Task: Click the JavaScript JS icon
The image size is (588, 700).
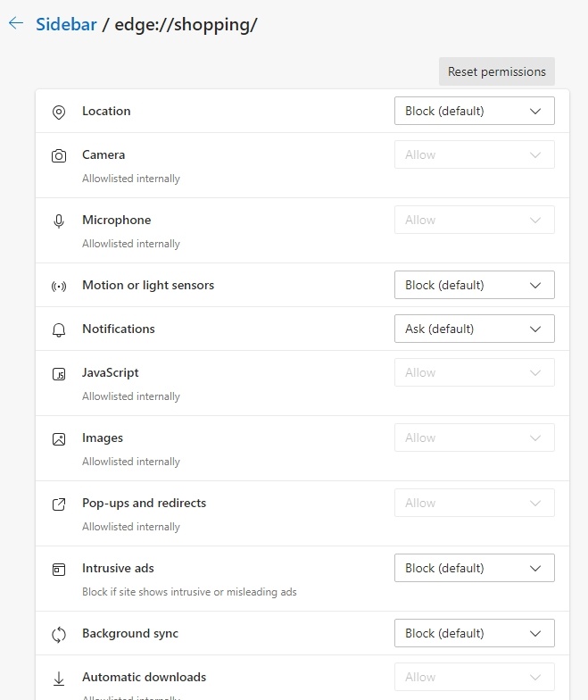Action: click(59, 373)
